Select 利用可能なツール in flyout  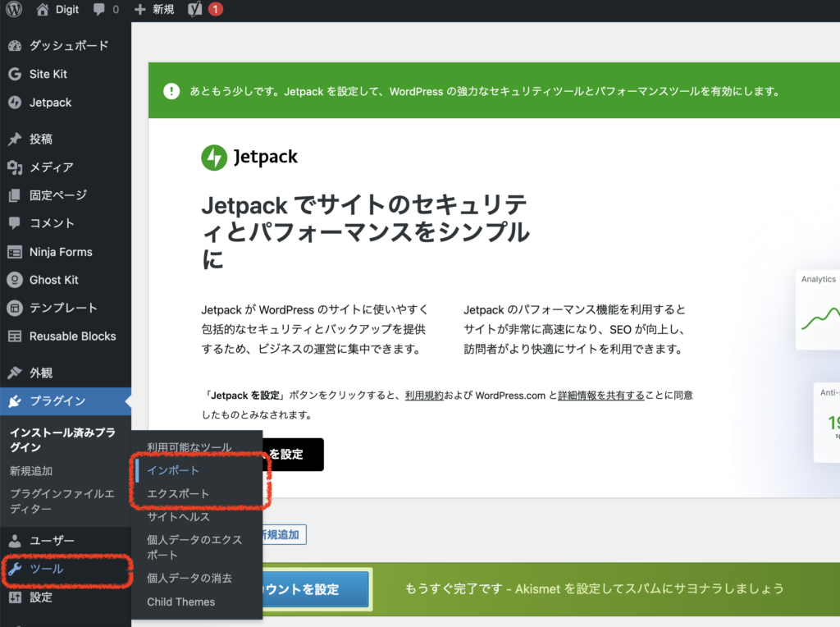189,447
